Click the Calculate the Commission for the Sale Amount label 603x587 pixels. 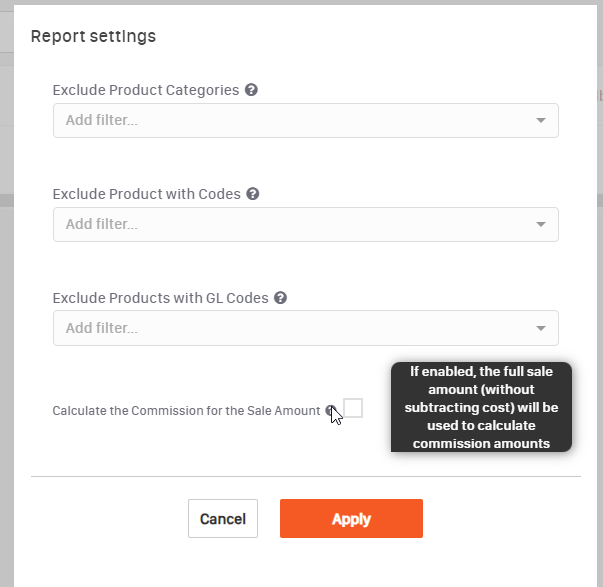pyautogui.click(x=186, y=410)
